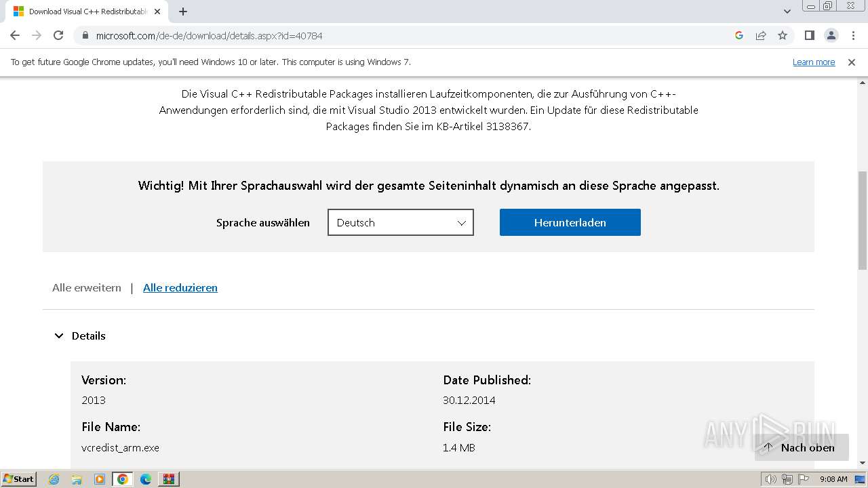The height and width of the screenshot is (488, 868).
Task: Open network status in system tray
Action: (x=787, y=479)
